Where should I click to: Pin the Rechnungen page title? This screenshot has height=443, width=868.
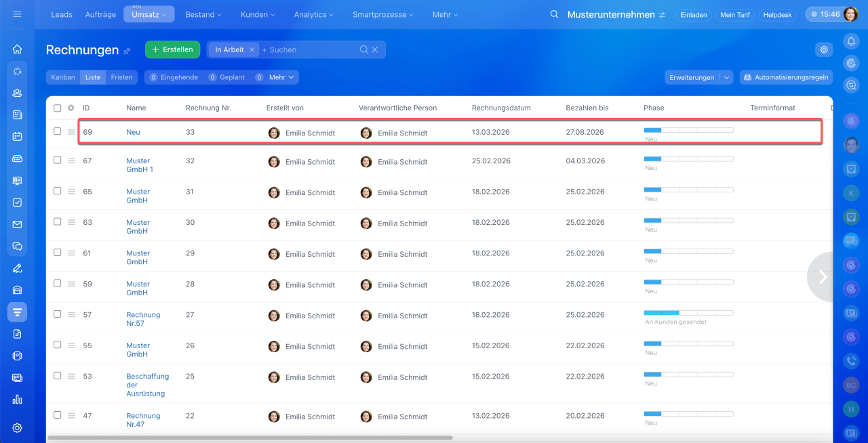pos(127,51)
